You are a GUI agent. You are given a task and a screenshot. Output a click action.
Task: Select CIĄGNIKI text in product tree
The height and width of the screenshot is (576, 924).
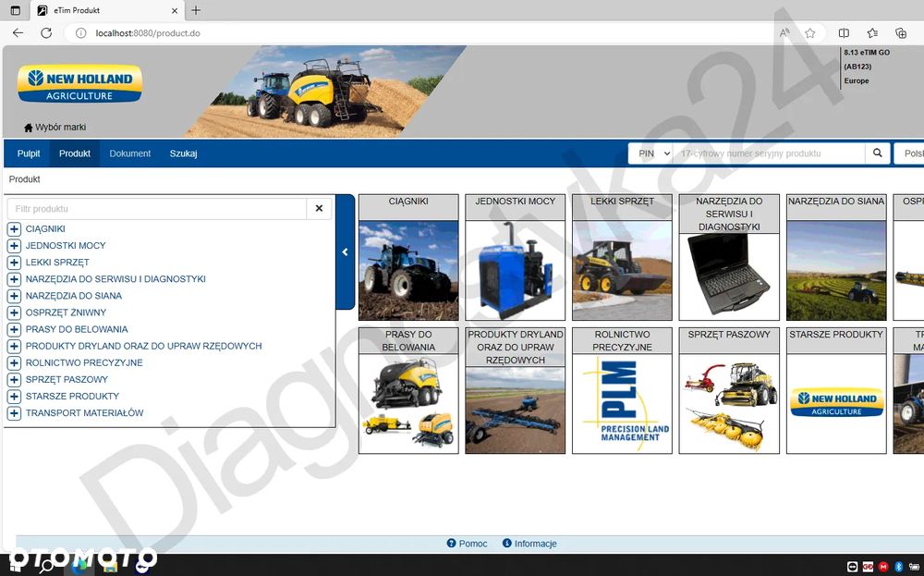click(45, 228)
